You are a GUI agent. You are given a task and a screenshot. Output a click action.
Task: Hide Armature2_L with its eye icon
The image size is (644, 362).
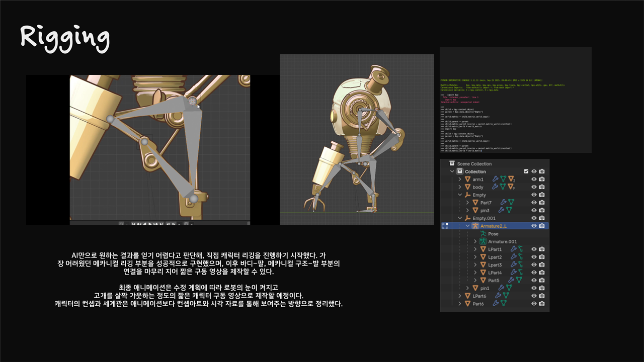[534, 226]
